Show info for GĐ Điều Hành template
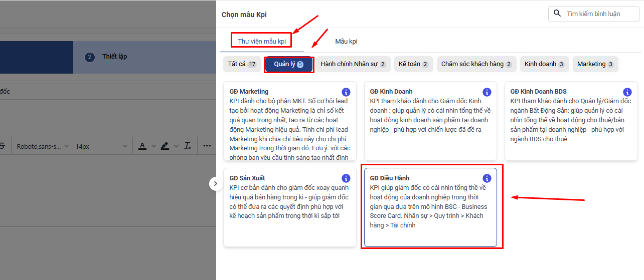 [487, 178]
